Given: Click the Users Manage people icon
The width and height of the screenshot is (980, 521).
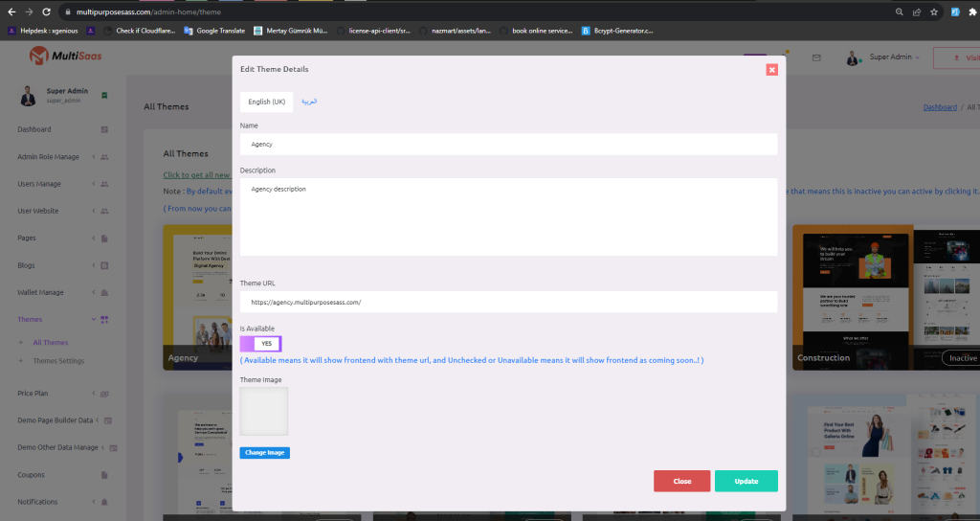Looking at the screenshot, I should [104, 184].
